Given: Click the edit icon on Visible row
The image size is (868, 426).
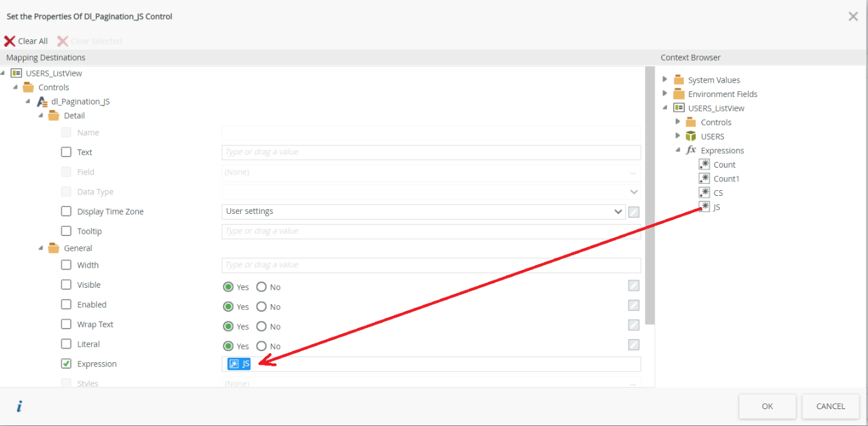Looking at the screenshot, I should point(633,286).
